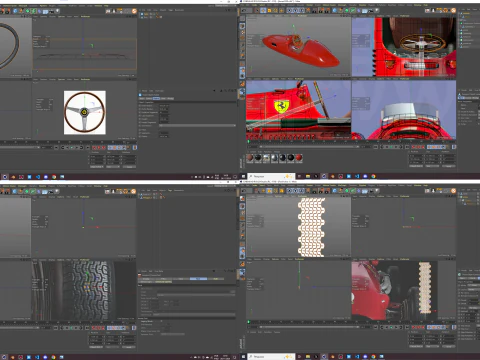Click the green Array generator icon in tire window

(33, 191)
